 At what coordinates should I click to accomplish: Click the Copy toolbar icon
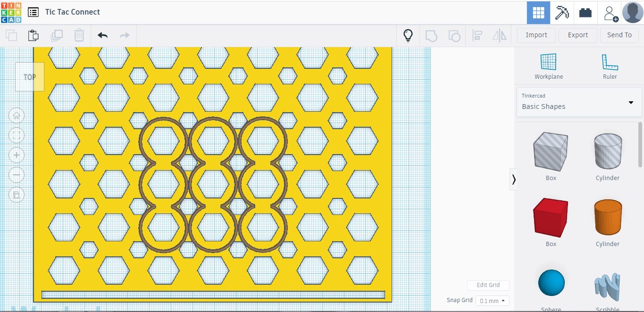coord(11,35)
